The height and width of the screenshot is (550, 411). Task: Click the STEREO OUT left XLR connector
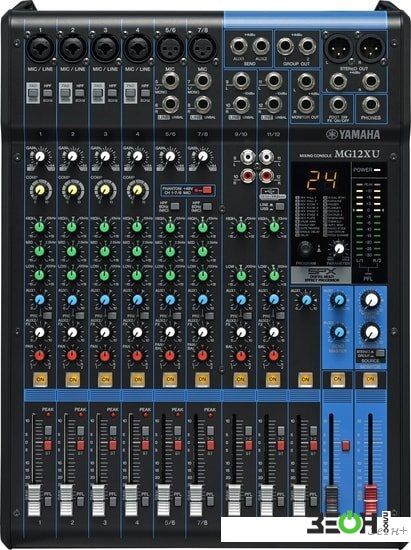(x=338, y=48)
